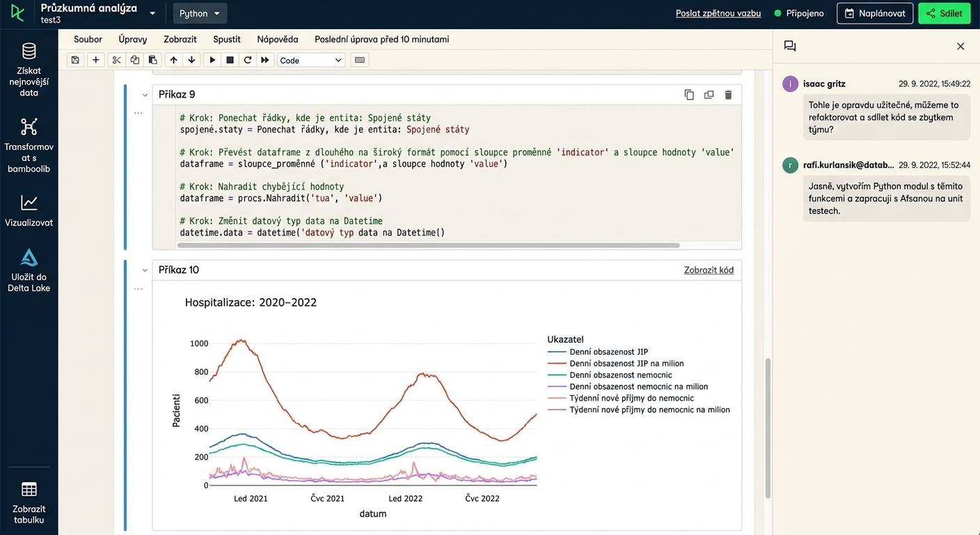Open the Code cell type dropdown
The height and width of the screenshot is (535, 980).
[x=310, y=60]
